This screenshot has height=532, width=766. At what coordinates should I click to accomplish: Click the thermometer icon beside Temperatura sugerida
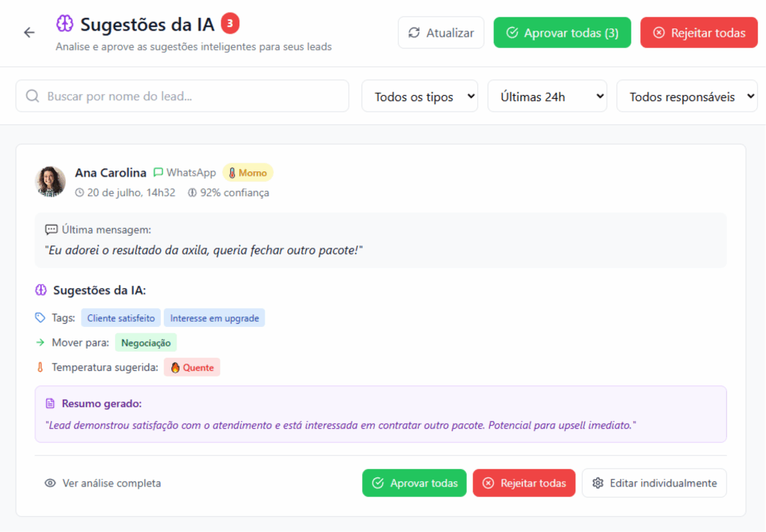tap(40, 367)
